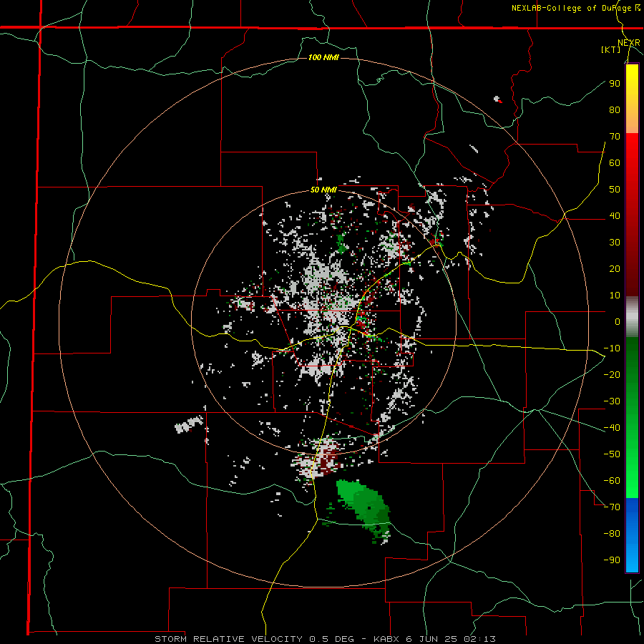Click the Storm Relative Velocity caption at the bottom

click(325, 639)
